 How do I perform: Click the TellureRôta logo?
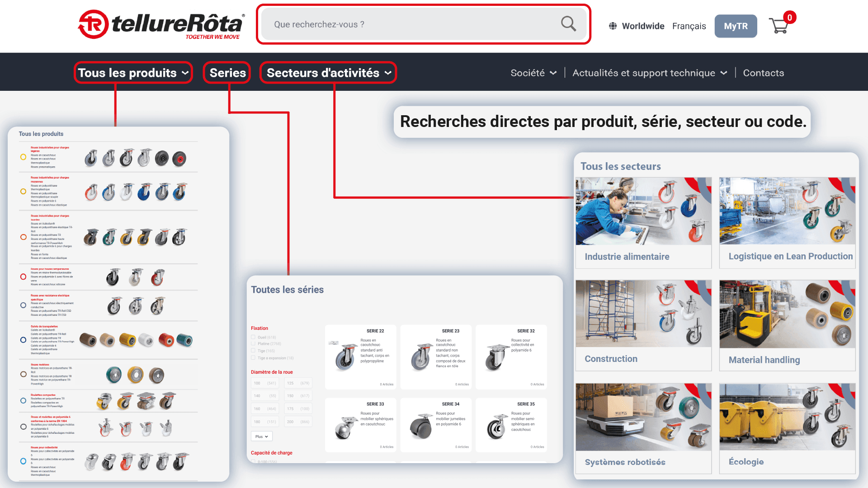(161, 24)
